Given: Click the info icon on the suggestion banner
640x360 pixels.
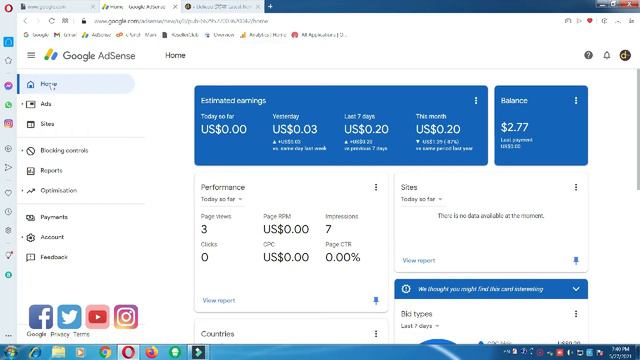Looking at the screenshot, I should tap(406, 289).
